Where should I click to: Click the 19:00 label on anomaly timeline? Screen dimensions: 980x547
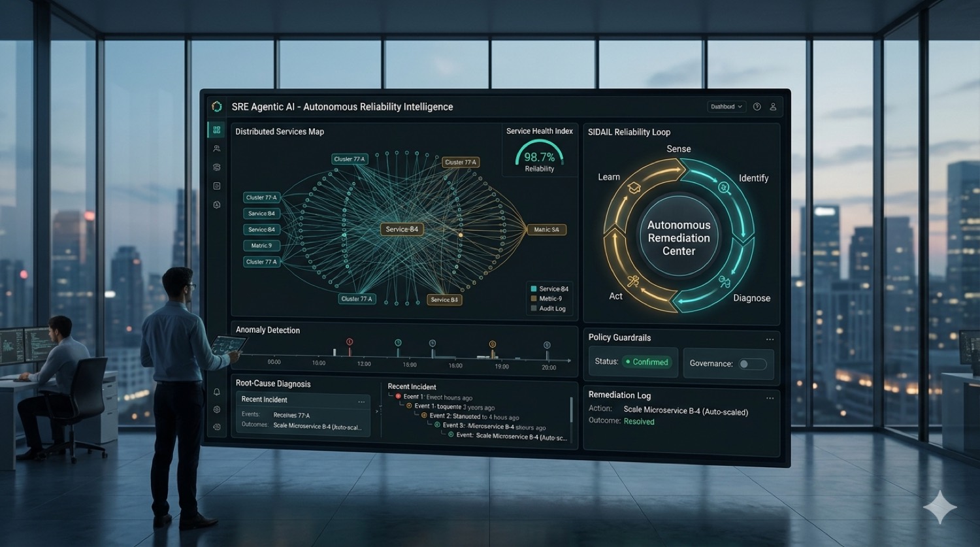coord(502,367)
